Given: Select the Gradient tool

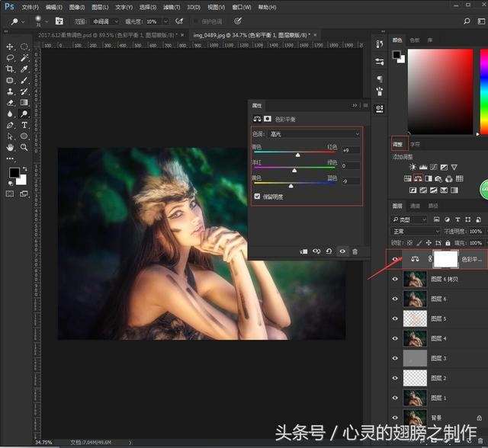Looking at the screenshot, I should [24, 103].
